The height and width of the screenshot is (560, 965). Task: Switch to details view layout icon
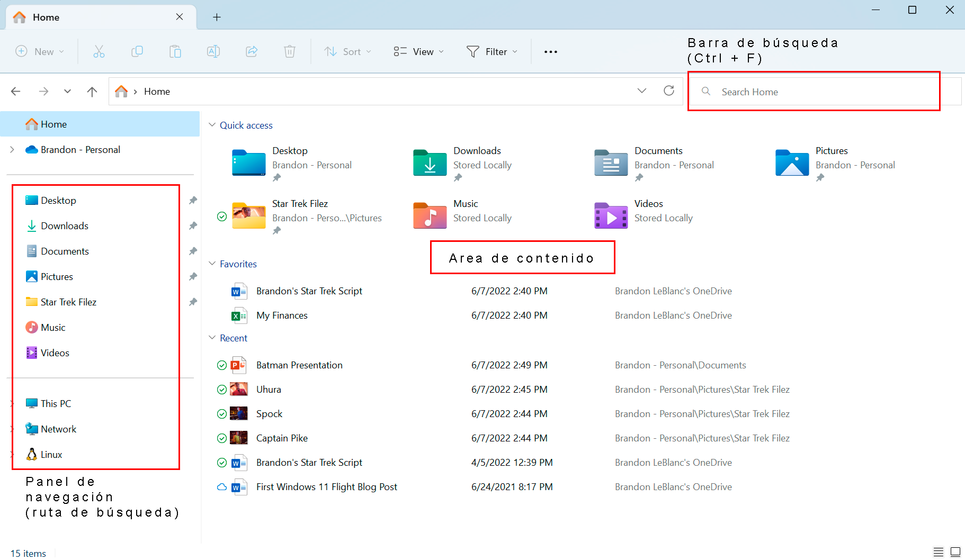point(938,552)
